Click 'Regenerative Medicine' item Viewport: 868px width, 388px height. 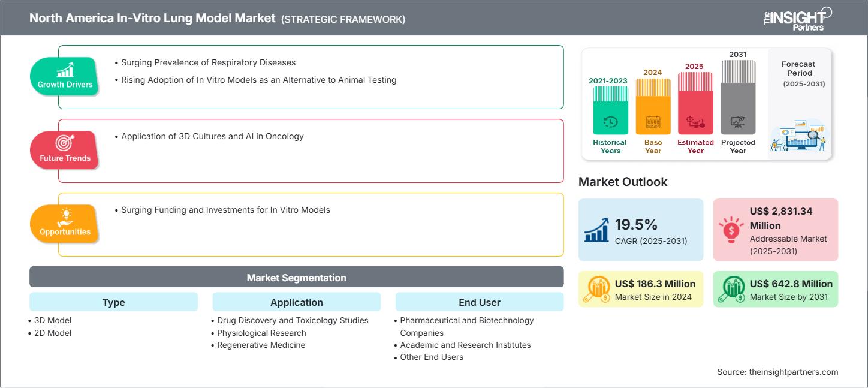pyautogui.click(x=261, y=345)
